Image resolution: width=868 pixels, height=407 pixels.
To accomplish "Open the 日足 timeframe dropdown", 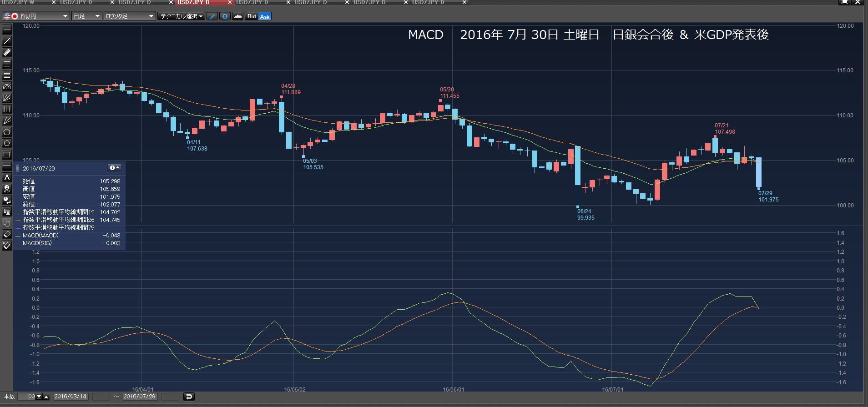I will point(87,16).
